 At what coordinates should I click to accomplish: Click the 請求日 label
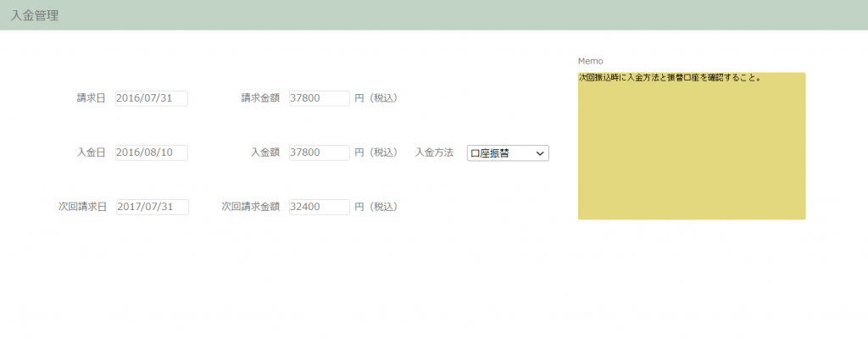point(91,98)
